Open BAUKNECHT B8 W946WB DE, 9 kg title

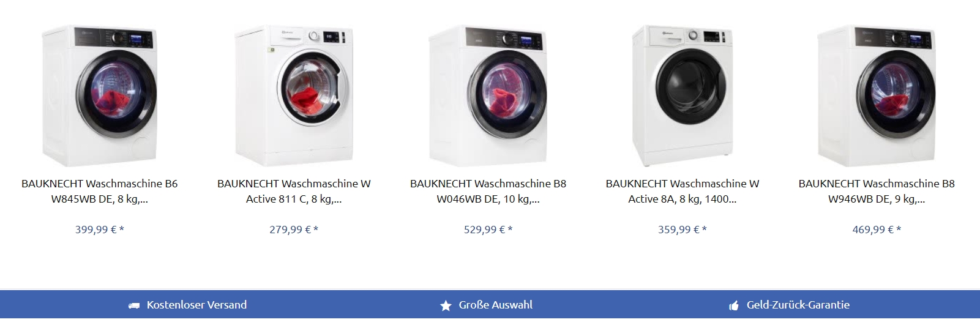point(877,192)
